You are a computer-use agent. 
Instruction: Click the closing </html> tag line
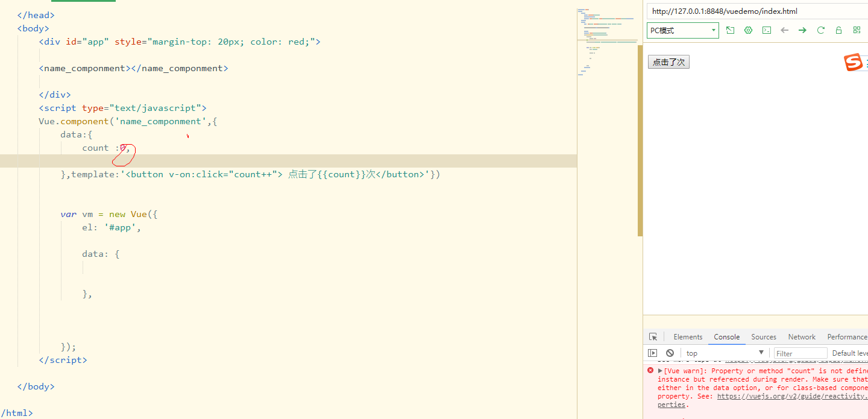click(16, 413)
